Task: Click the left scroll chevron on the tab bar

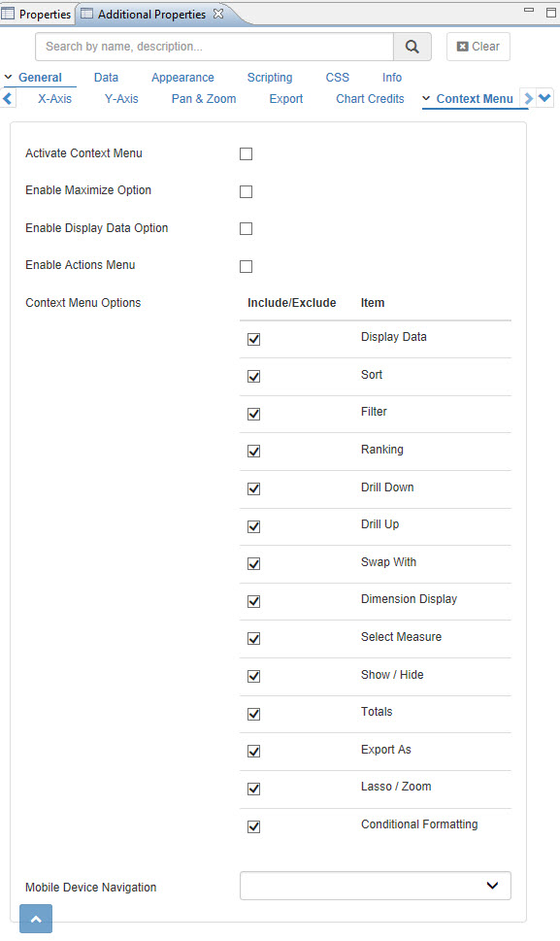Action: [9, 98]
